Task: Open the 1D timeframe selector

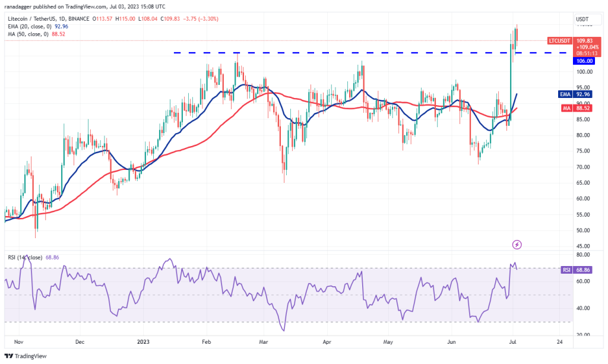Action: [x=60, y=18]
